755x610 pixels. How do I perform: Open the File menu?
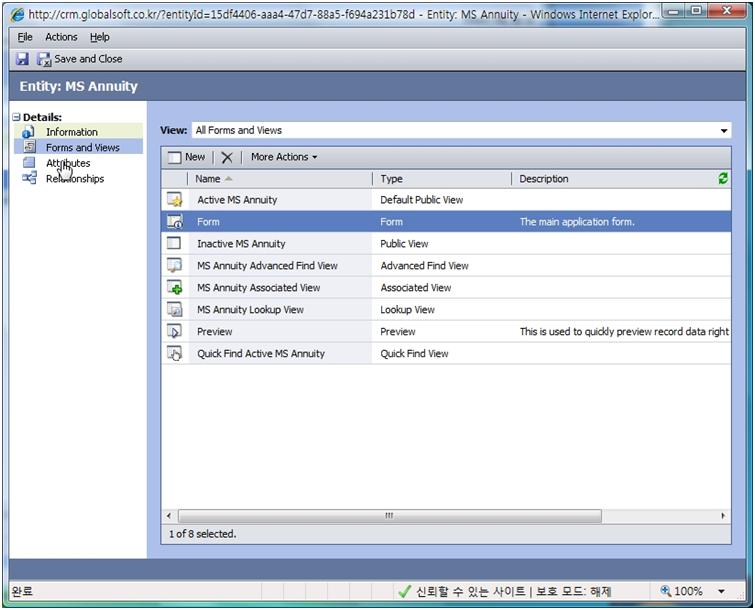[25, 37]
